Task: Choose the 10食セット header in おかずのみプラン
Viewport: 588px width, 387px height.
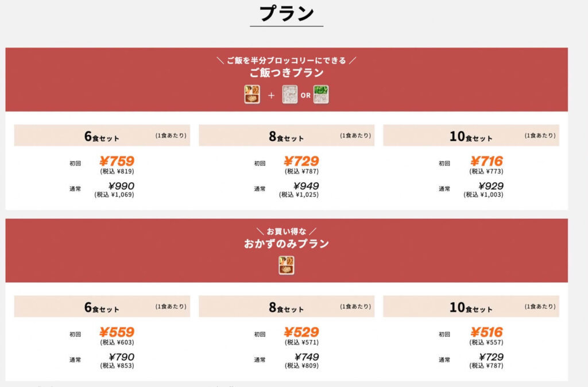Action: pos(471,307)
